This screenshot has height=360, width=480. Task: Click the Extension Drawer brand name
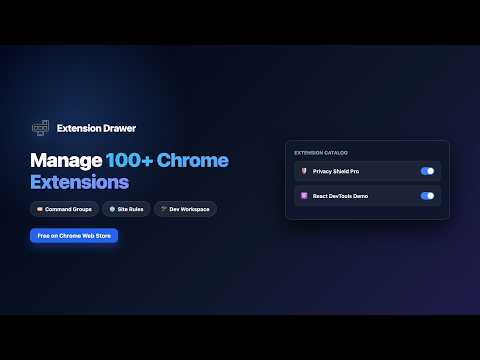[96, 128]
